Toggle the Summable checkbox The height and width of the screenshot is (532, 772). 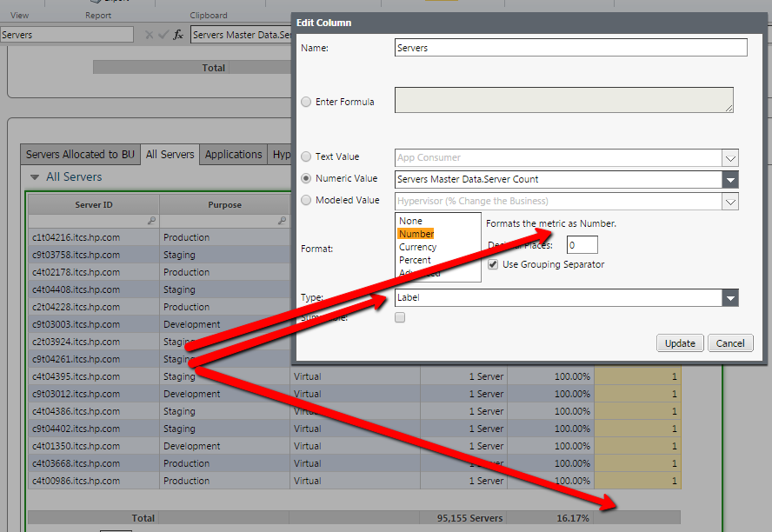400,317
